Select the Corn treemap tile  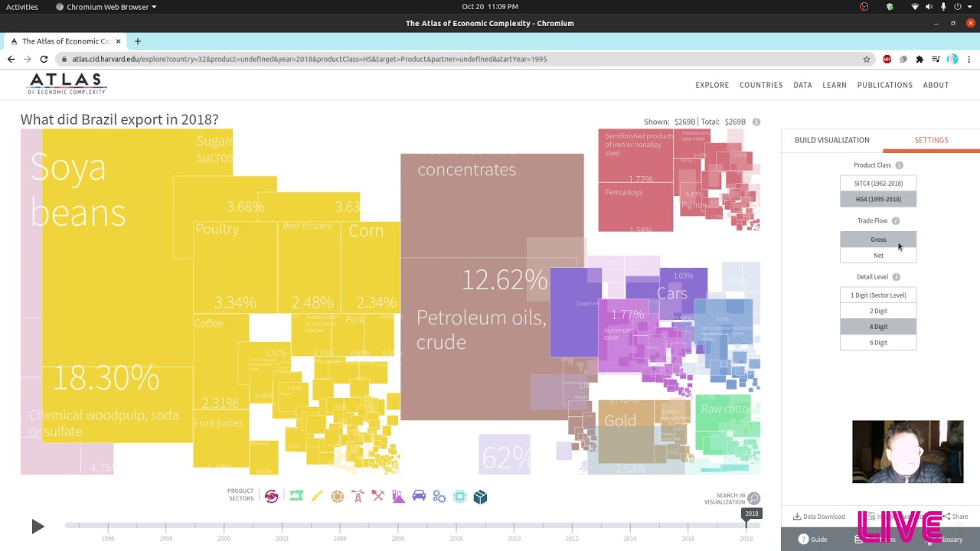[x=370, y=266]
